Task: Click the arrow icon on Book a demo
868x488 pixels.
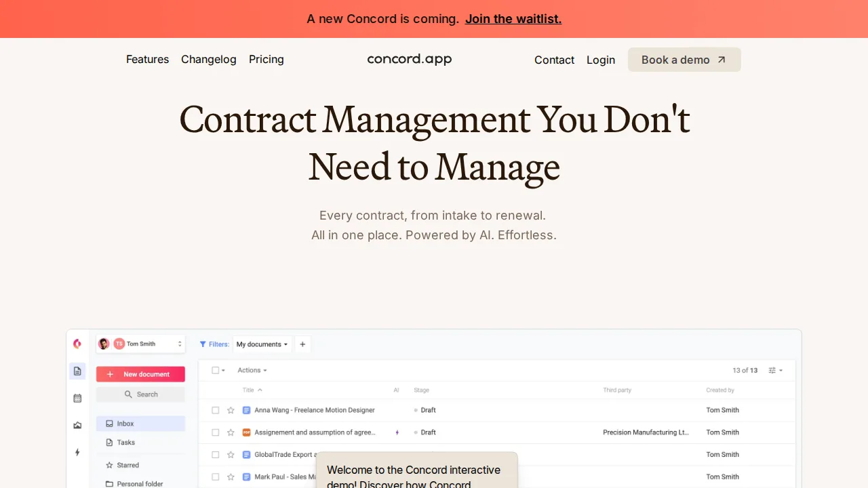Action: pyautogui.click(x=722, y=60)
